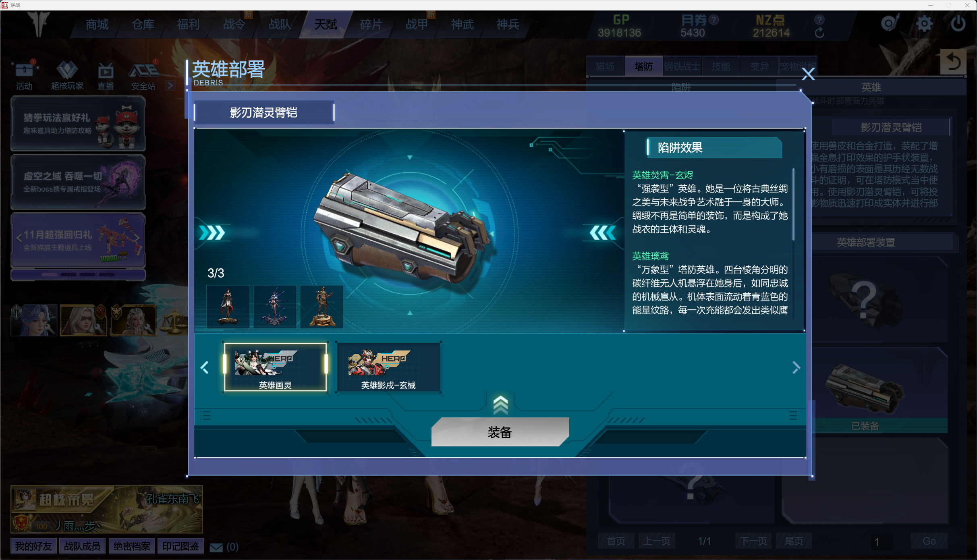
Task: Open the settings gear icon
Action: pyautogui.click(x=924, y=23)
